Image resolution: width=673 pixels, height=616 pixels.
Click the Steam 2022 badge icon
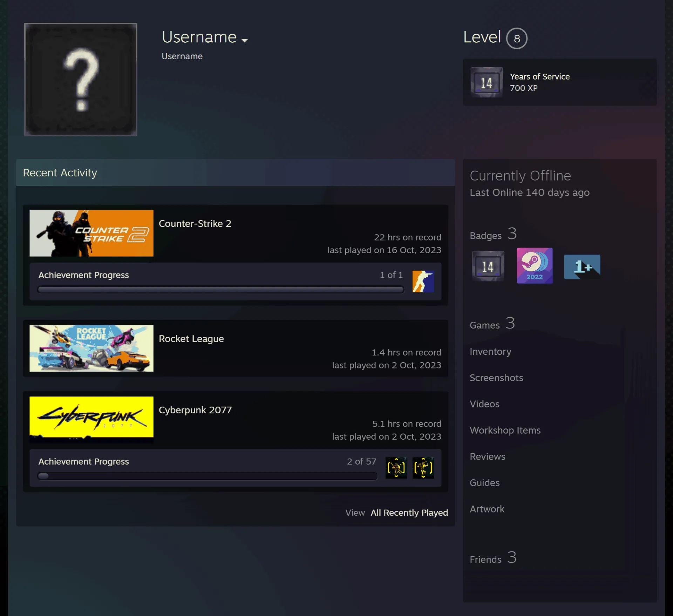point(535,266)
